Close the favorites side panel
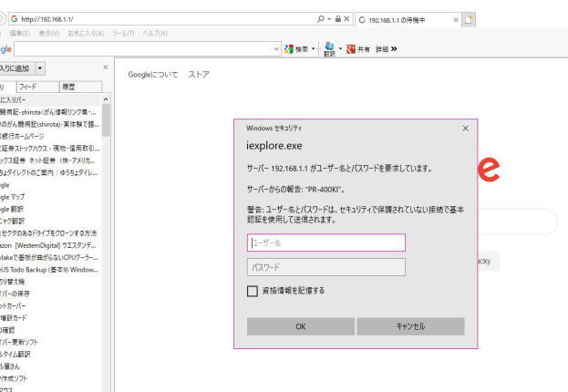This screenshot has width=568, height=392. pos(106,67)
